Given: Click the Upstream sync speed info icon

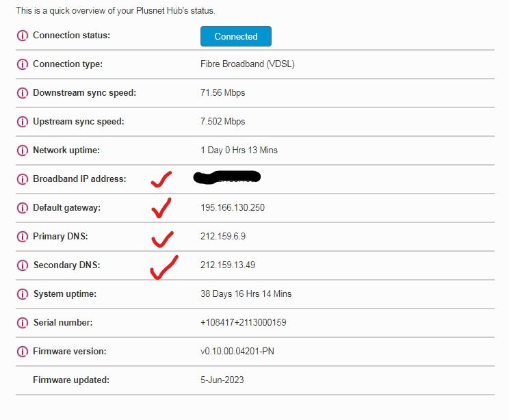Looking at the screenshot, I should click(22, 122).
